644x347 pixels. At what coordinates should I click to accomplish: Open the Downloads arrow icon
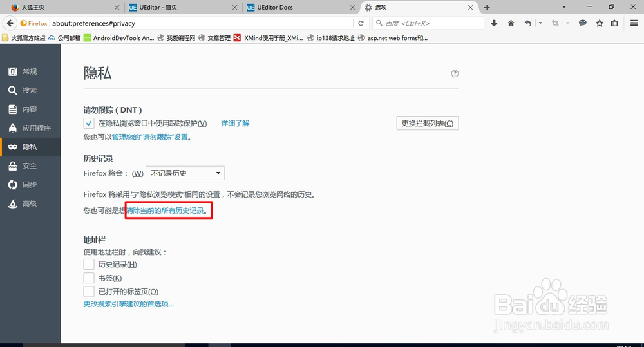click(494, 23)
